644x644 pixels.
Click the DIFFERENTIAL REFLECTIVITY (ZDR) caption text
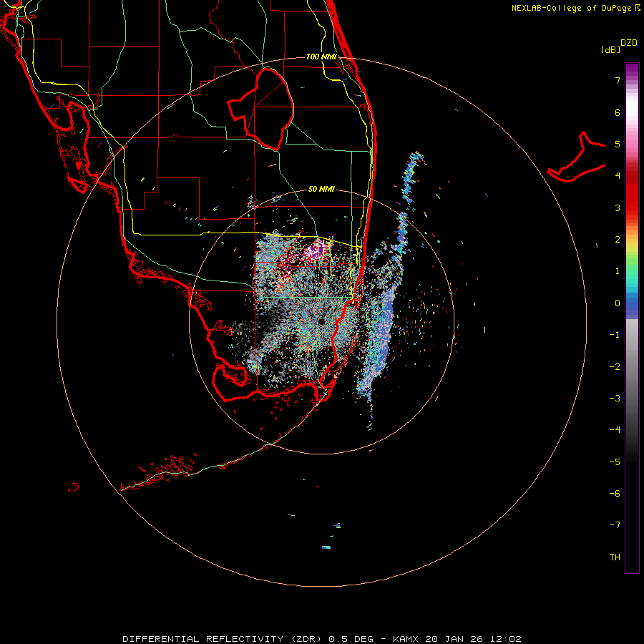(x=223, y=639)
